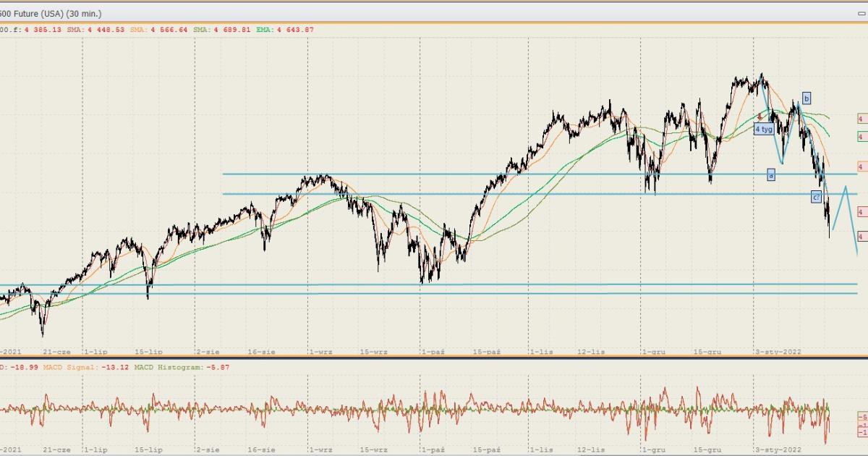This screenshot has width=868, height=456.
Task: Click the '12-lis' date on price chart axis
Action: pos(592,351)
